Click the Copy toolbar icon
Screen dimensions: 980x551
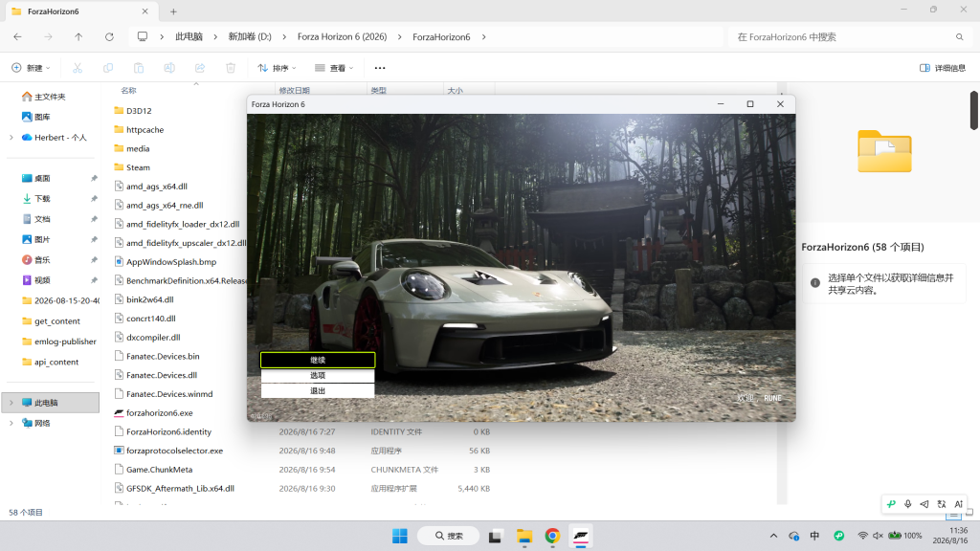(108, 68)
